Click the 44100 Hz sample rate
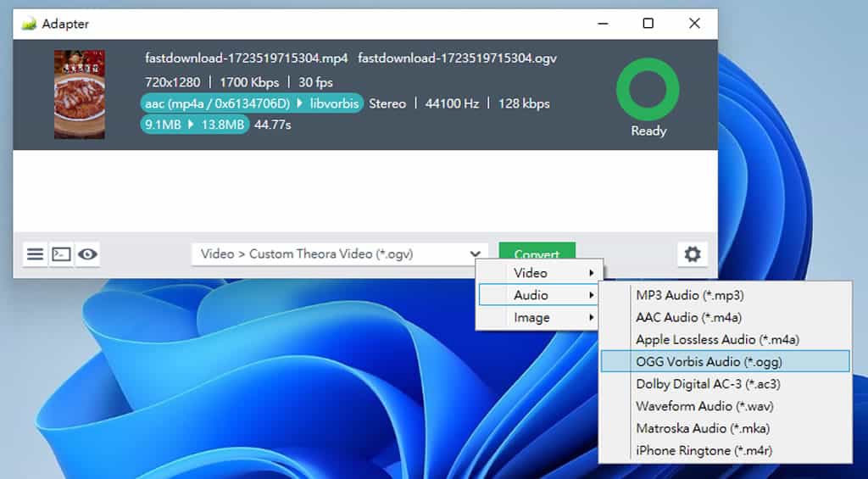The image size is (868, 479). pos(452,103)
